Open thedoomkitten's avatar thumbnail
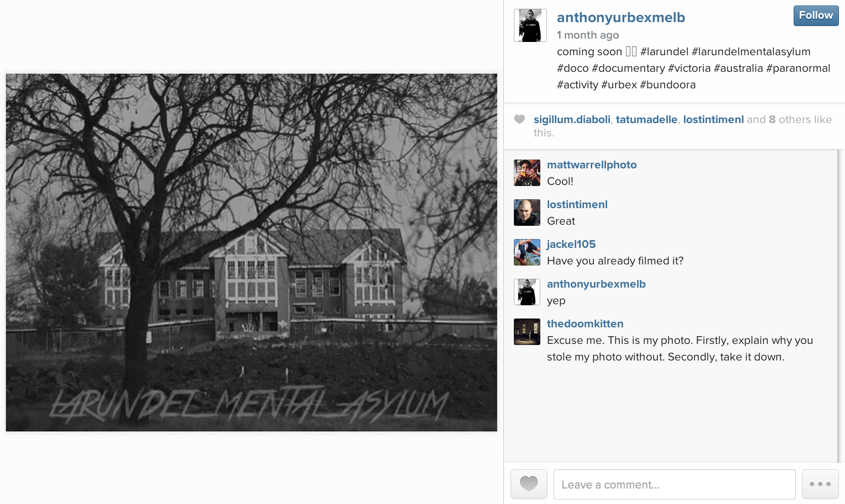This screenshot has width=845, height=504. point(527,332)
